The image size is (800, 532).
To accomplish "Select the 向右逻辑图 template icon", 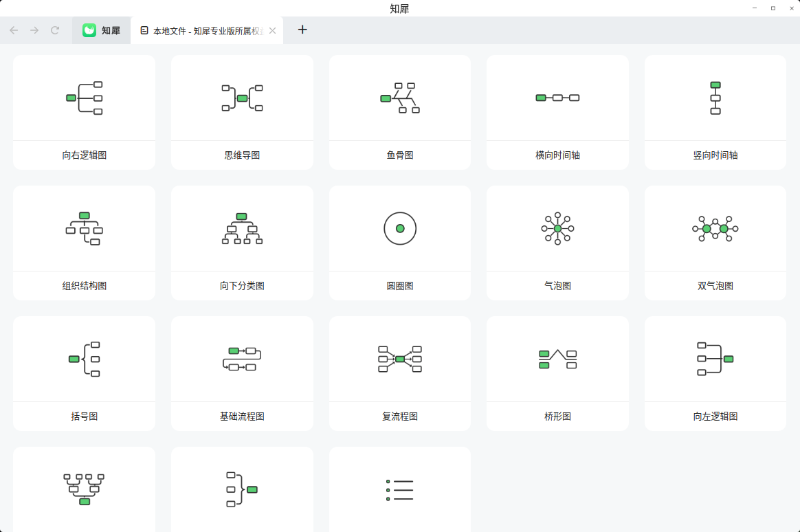I will click(x=84, y=98).
